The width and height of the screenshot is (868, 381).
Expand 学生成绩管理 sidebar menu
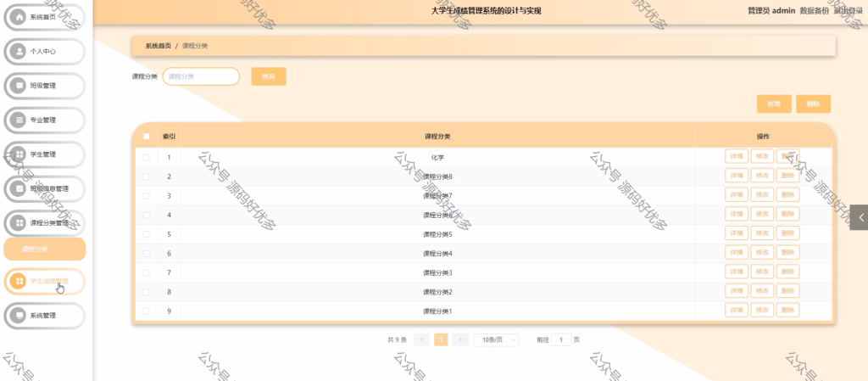point(45,282)
